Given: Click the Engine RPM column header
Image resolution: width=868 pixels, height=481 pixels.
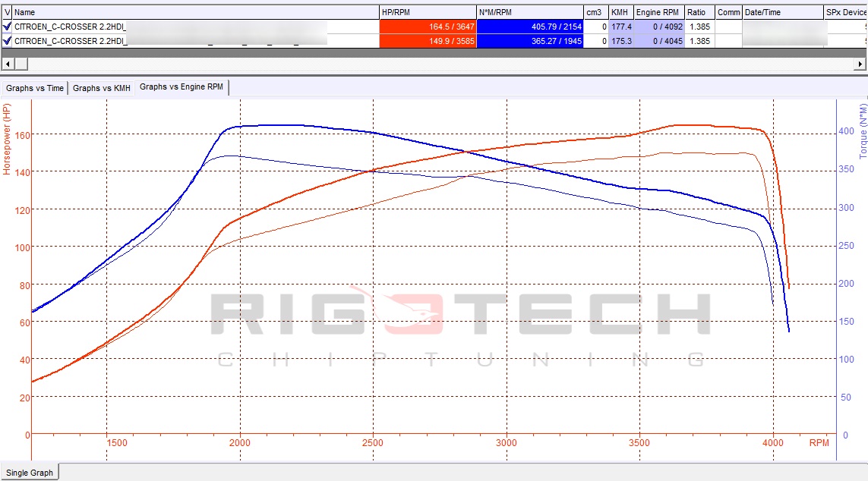Looking at the screenshot, I should [659, 12].
